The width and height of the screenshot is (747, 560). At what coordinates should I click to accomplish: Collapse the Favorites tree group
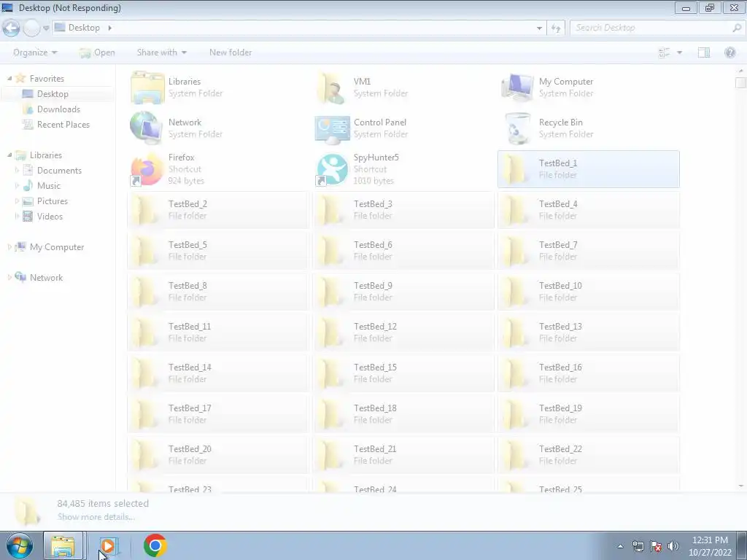[x=9, y=78]
